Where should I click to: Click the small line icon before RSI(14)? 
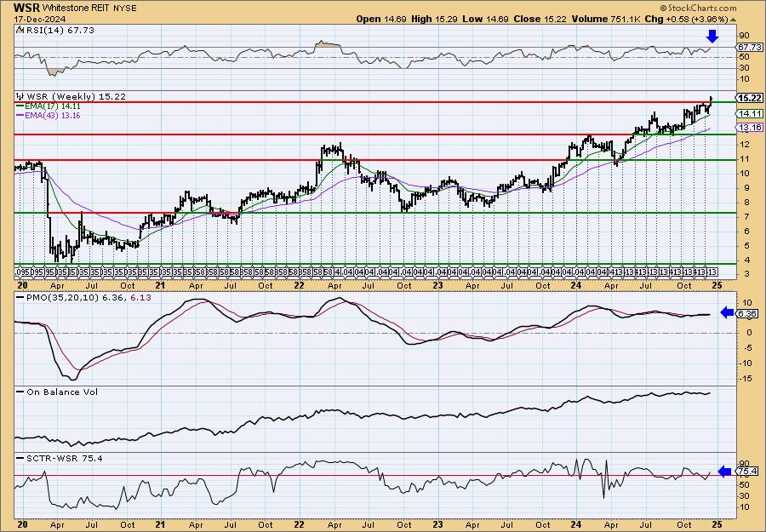20,30
